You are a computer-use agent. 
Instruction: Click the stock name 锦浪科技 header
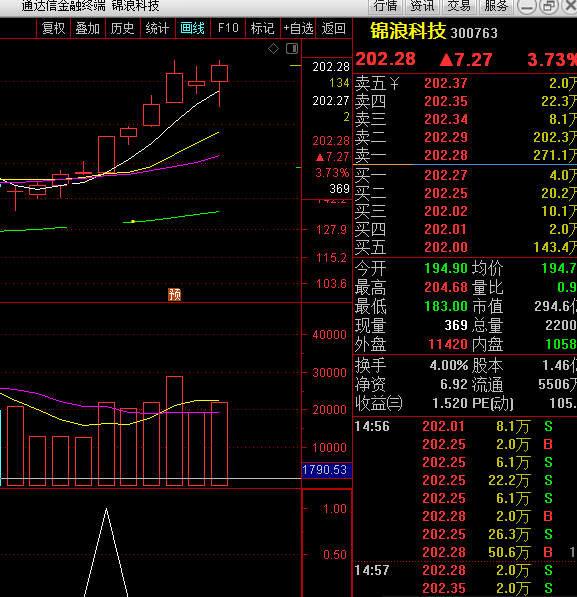coord(408,31)
